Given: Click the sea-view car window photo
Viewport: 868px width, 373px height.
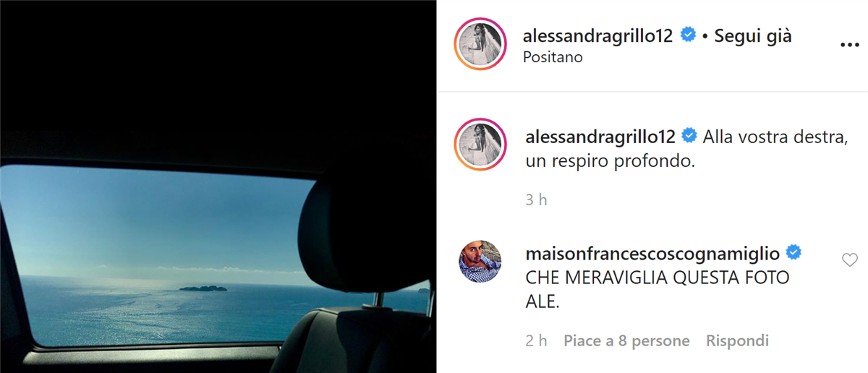Looking at the screenshot, I should tap(217, 186).
